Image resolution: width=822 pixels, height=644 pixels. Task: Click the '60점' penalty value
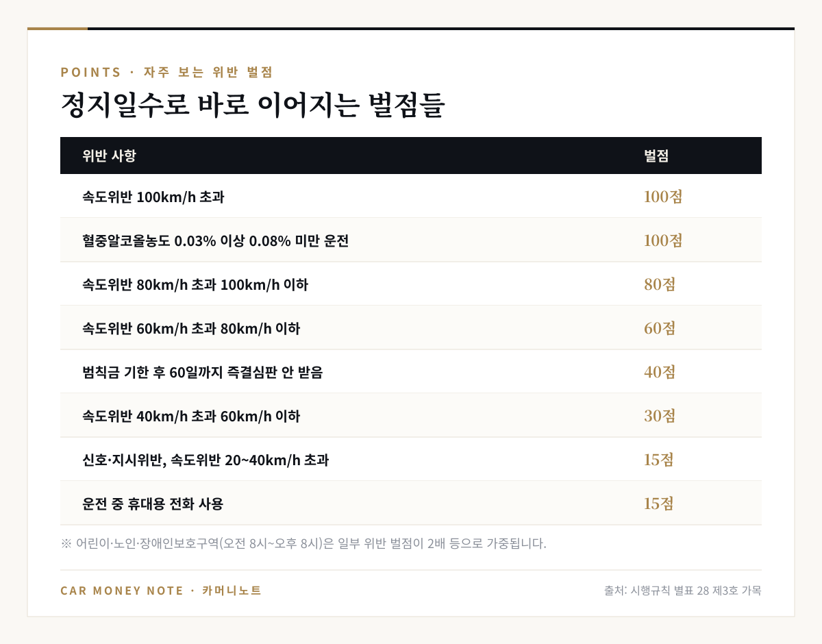[x=660, y=328]
